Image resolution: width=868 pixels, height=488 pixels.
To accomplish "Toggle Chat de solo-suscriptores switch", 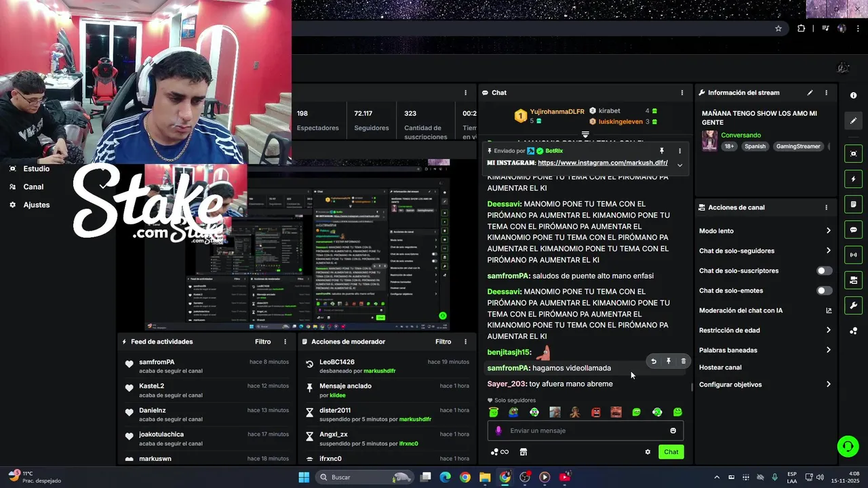I will coord(824,270).
